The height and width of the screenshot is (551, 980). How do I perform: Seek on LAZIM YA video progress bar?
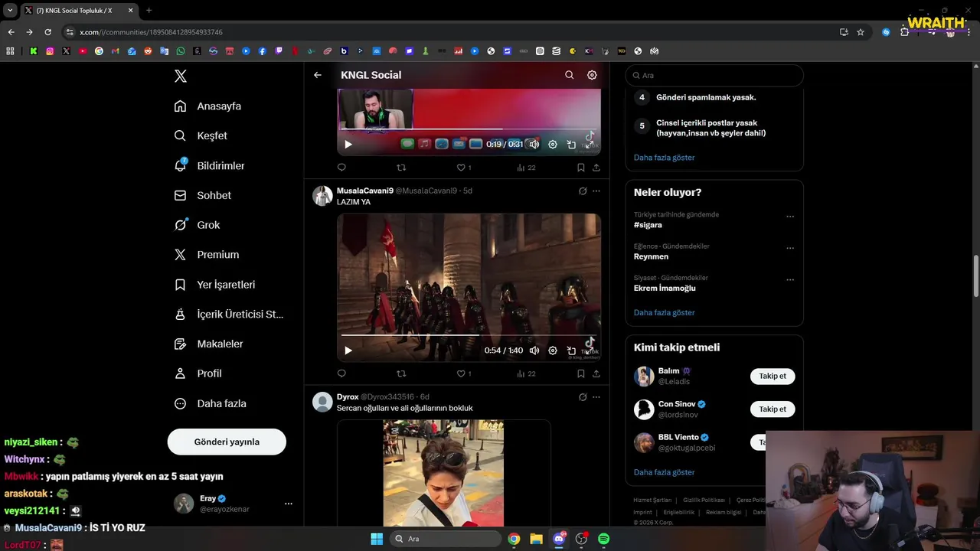pos(469,335)
